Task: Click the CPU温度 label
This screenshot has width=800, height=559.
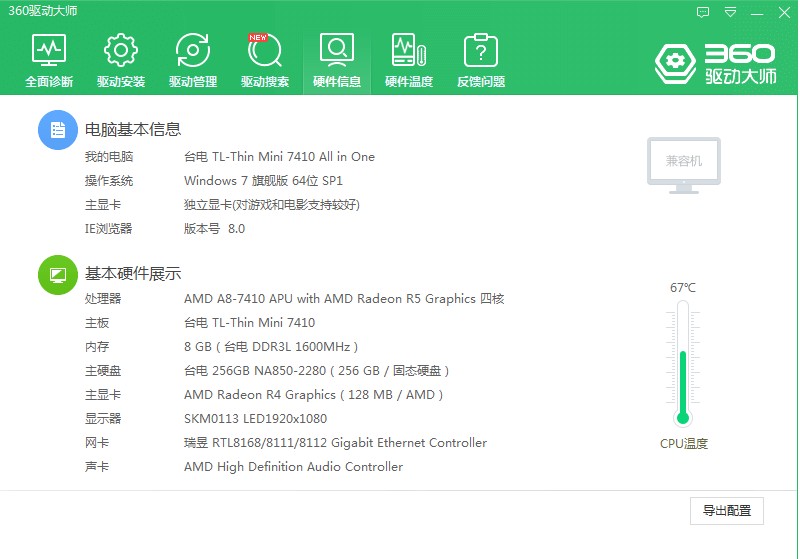Action: (684, 444)
